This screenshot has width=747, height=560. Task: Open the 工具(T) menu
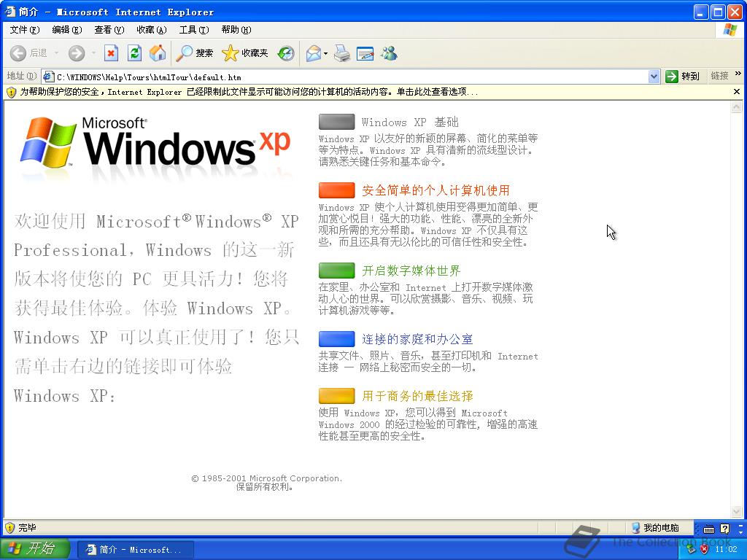(x=194, y=29)
